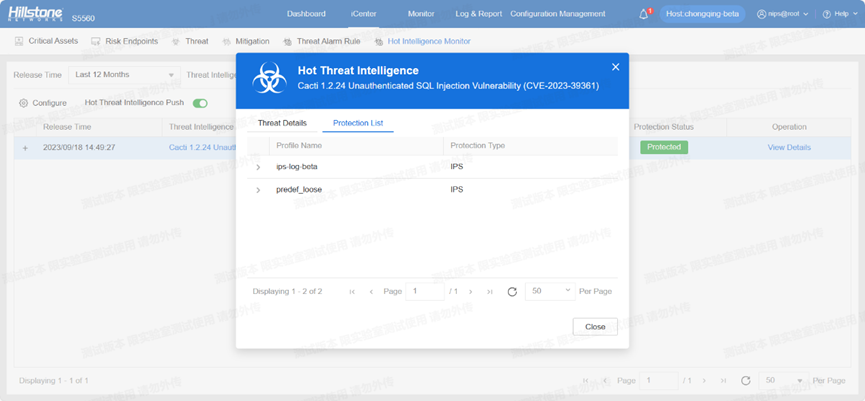The height and width of the screenshot is (401, 865).
Task: Click the dialog page number input field
Action: (425, 291)
